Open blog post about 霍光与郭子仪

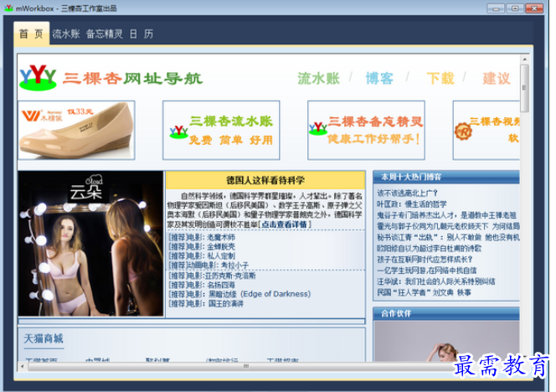(x=448, y=226)
